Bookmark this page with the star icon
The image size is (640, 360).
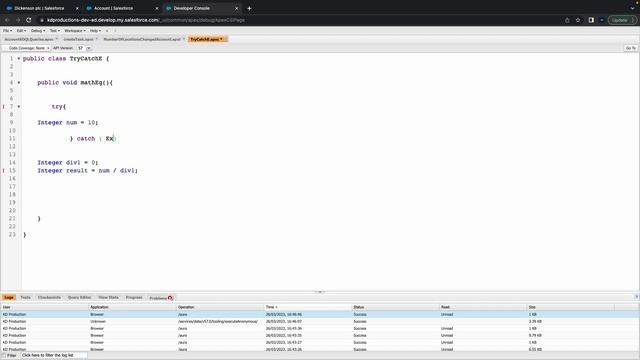pyautogui.click(x=578, y=20)
